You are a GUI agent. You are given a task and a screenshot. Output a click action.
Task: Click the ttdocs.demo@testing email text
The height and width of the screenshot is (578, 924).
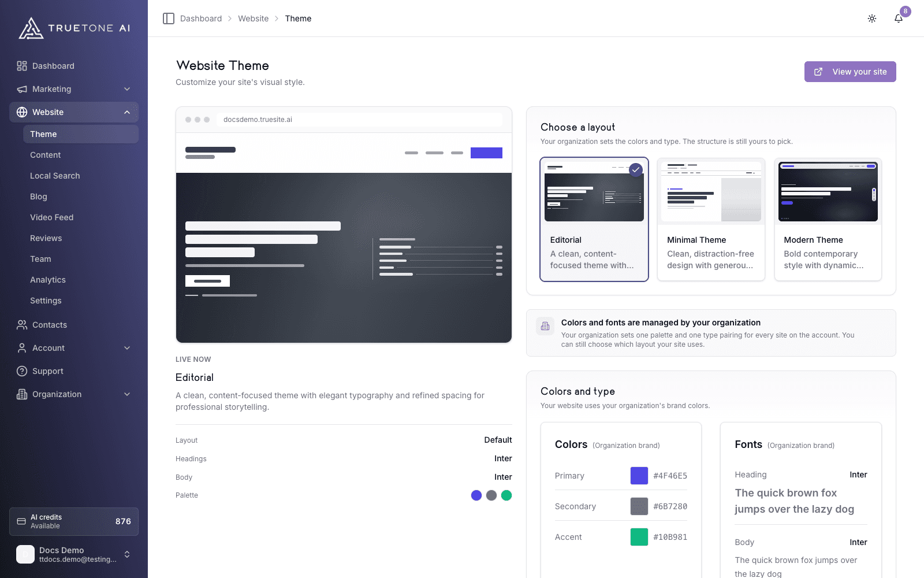coord(78,560)
